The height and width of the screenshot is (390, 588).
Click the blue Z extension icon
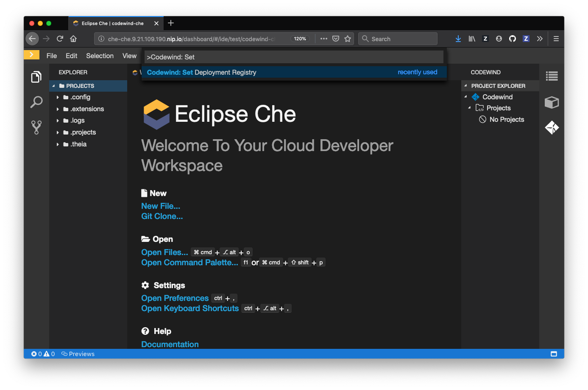click(x=526, y=39)
